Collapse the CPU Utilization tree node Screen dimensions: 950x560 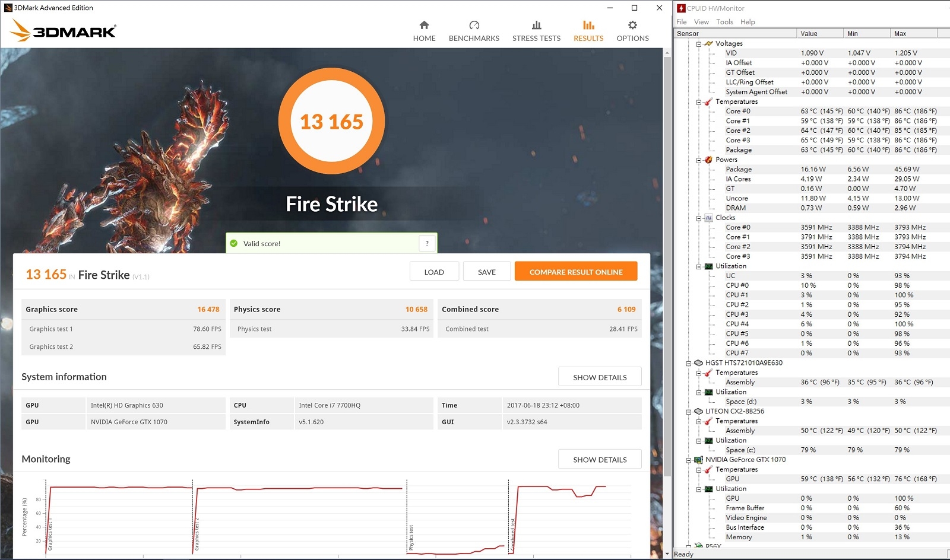(x=699, y=267)
